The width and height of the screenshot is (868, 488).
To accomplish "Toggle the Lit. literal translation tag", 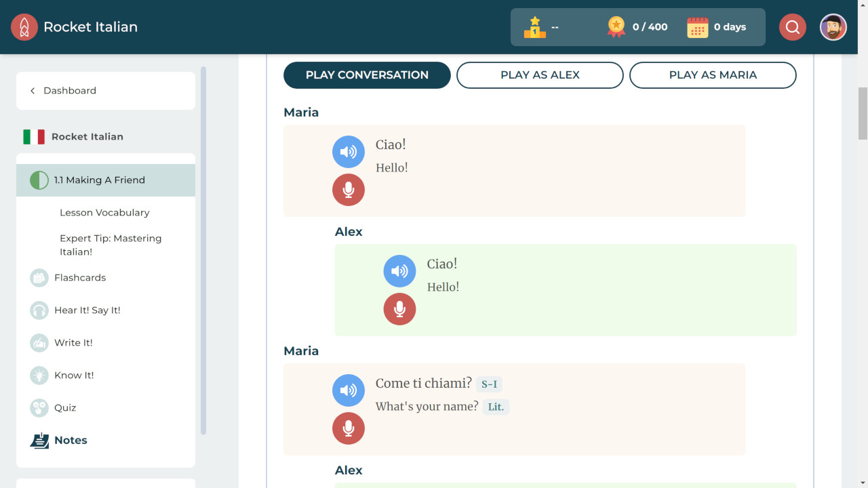I will pos(496,407).
